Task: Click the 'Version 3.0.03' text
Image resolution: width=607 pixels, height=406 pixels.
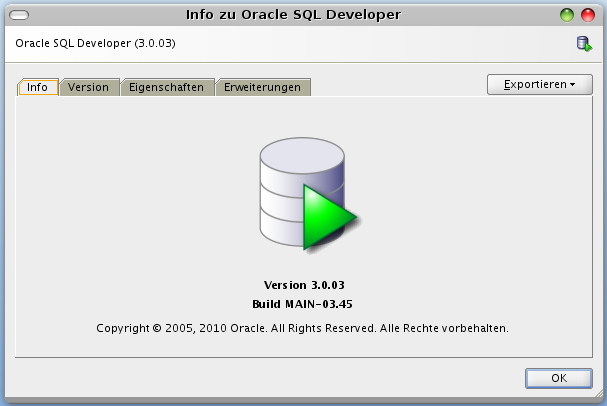Action: 304,285
